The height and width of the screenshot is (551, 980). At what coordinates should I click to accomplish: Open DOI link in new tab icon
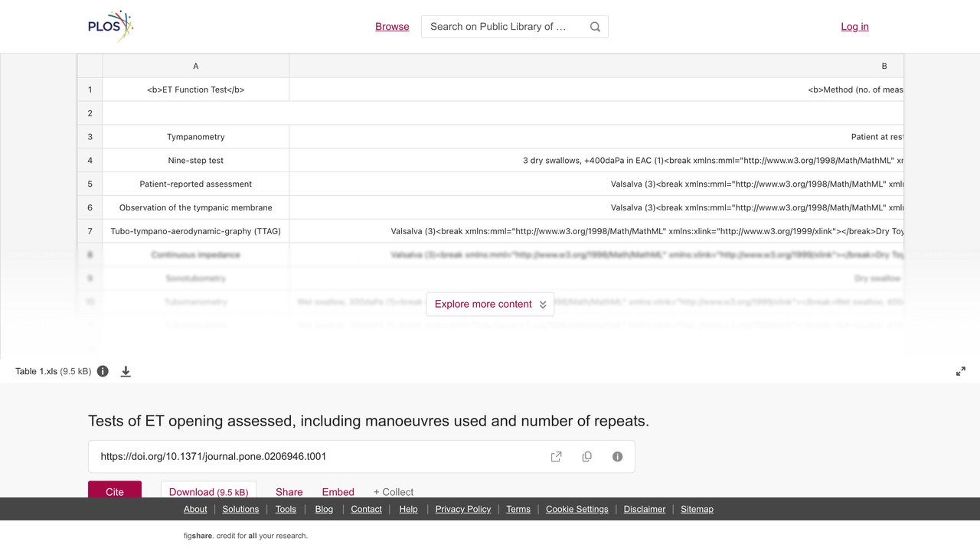click(x=557, y=457)
